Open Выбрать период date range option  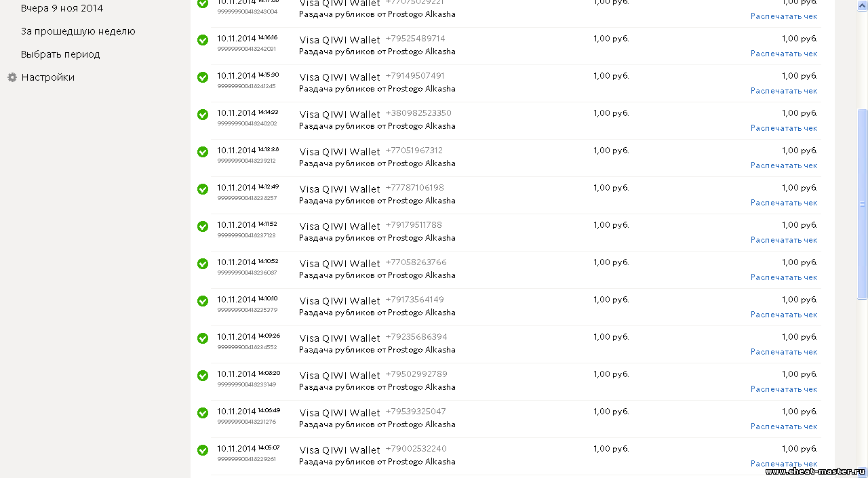[60, 54]
